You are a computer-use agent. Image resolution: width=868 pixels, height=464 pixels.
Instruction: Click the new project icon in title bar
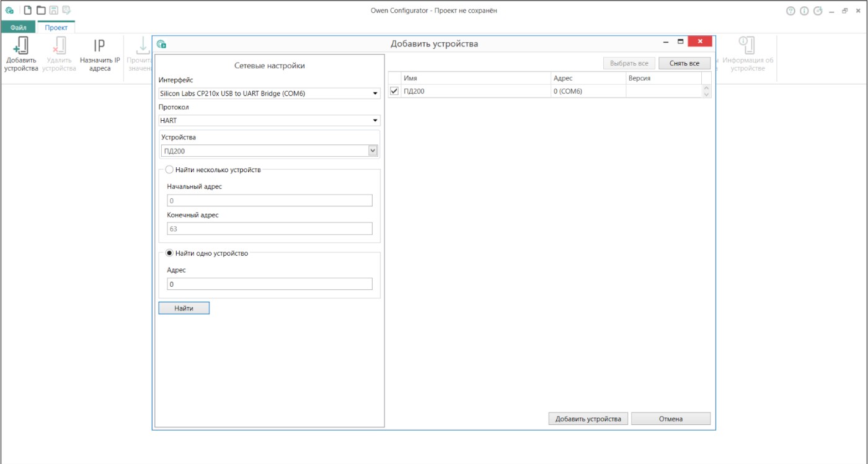[x=28, y=11]
